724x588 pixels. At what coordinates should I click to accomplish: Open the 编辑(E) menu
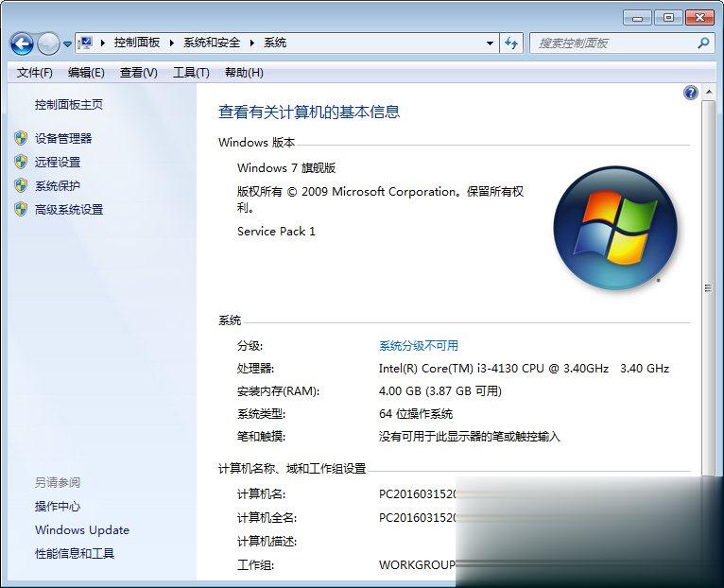[86, 73]
